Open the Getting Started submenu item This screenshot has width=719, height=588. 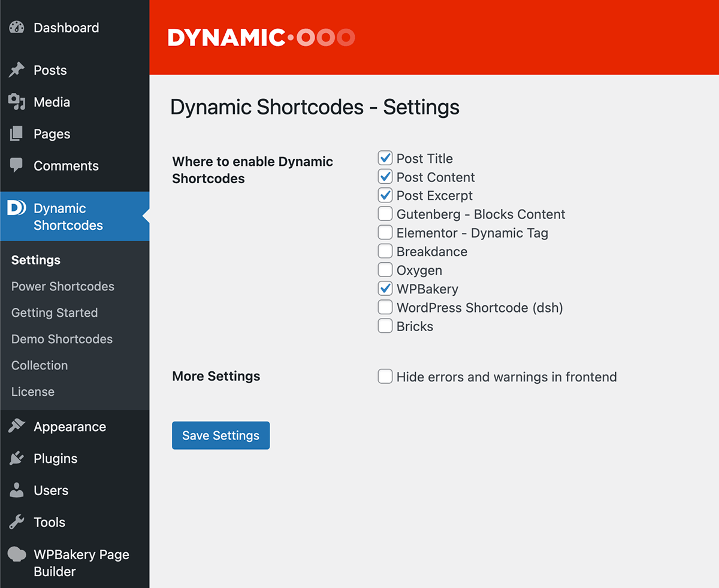pyautogui.click(x=55, y=313)
